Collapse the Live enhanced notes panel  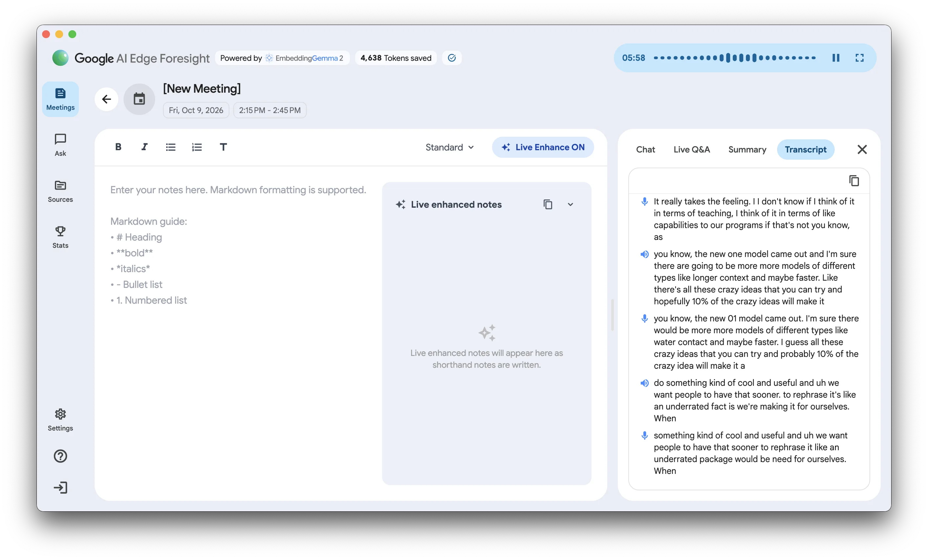click(570, 204)
